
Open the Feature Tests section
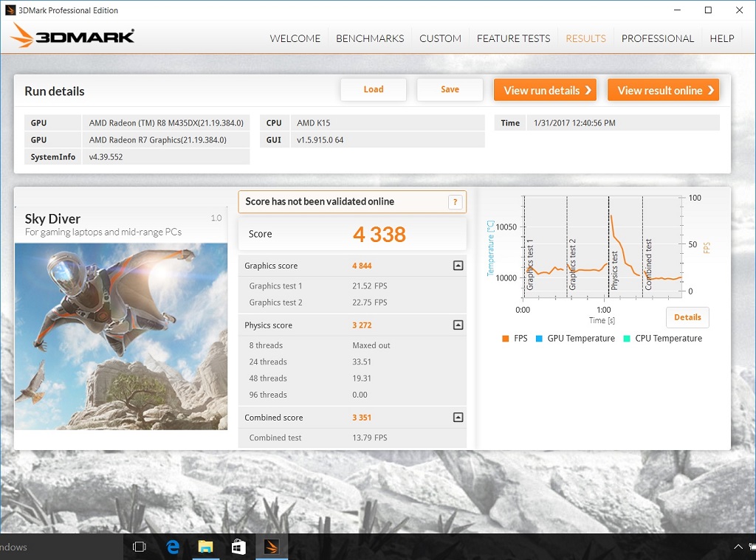pos(513,38)
